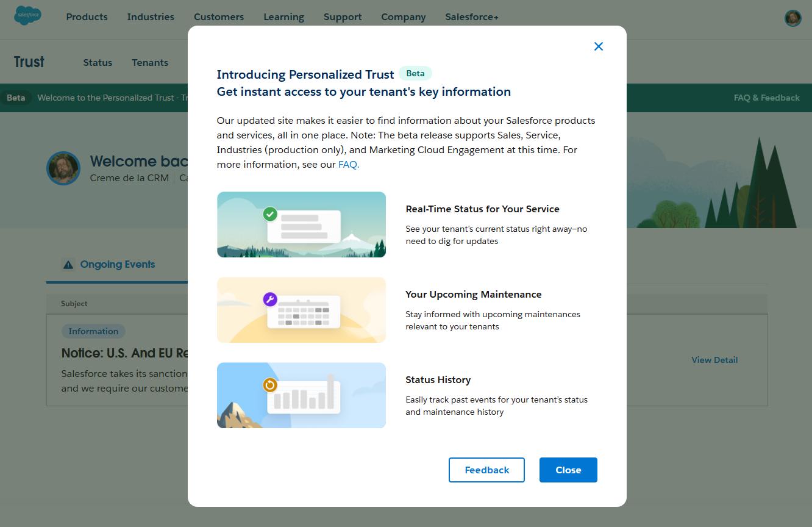812x527 pixels.
Task: Select the Status tab
Action: (98, 62)
